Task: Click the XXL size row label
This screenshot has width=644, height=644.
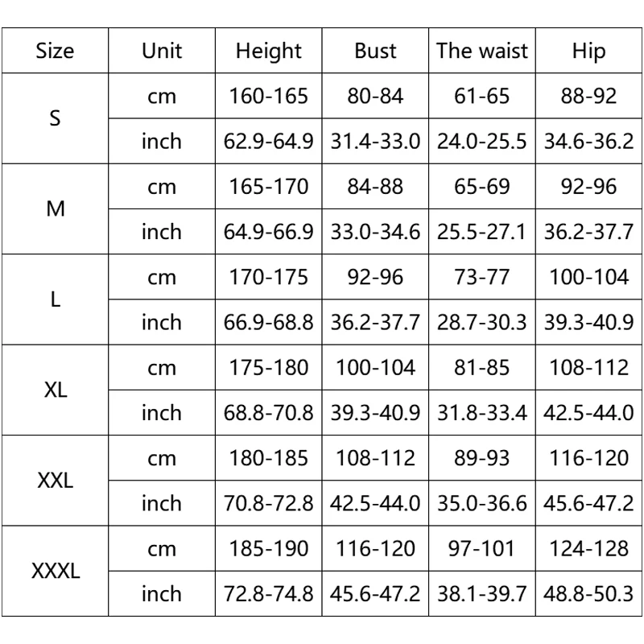Action: point(55,481)
